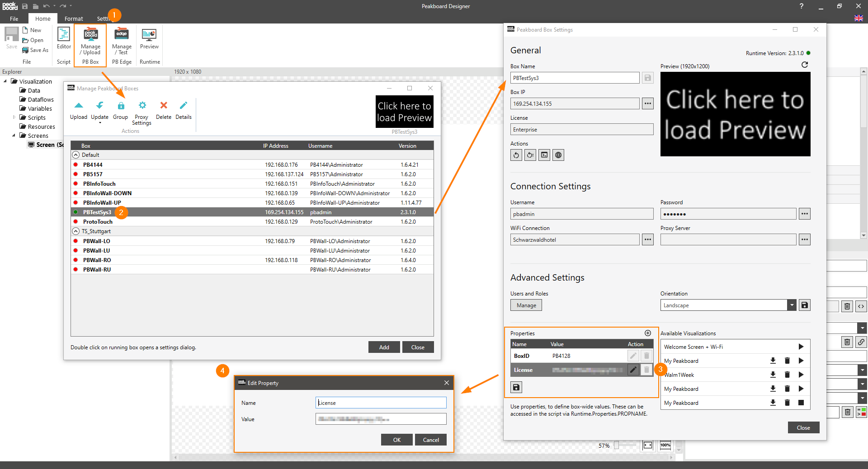Open Proxy Server options ellipsis button
The height and width of the screenshot is (469, 868).
pos(805,239)
